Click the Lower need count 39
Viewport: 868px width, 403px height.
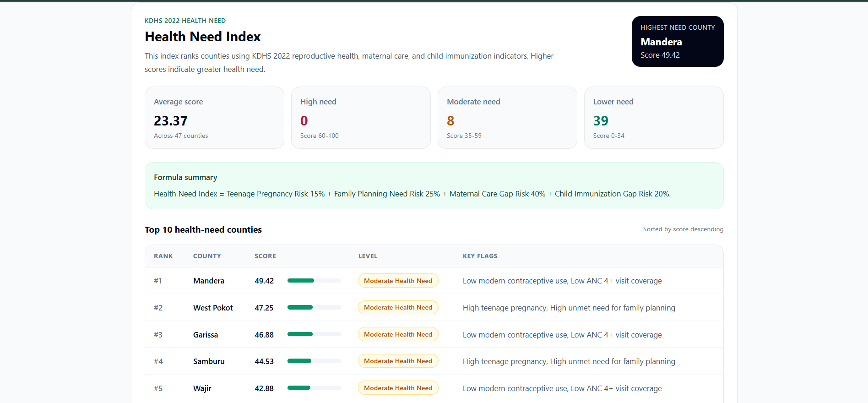[601, 121]
